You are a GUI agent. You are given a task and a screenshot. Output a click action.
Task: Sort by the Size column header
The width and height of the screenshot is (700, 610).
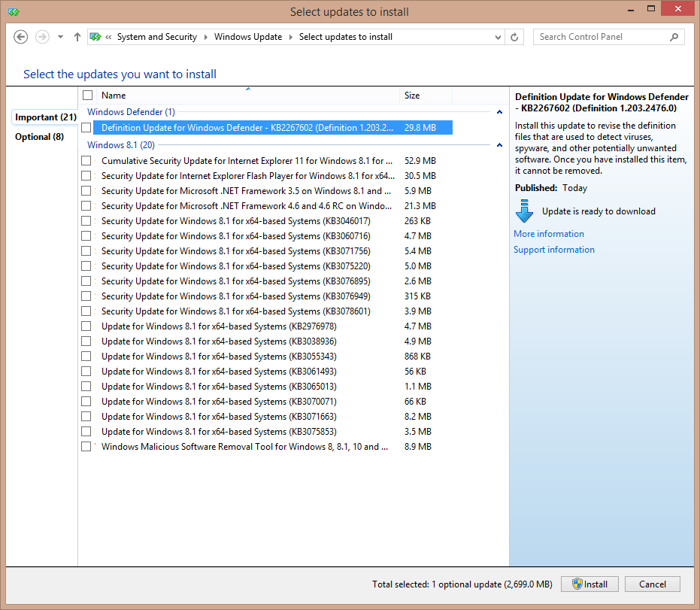(x=426, y=95)
